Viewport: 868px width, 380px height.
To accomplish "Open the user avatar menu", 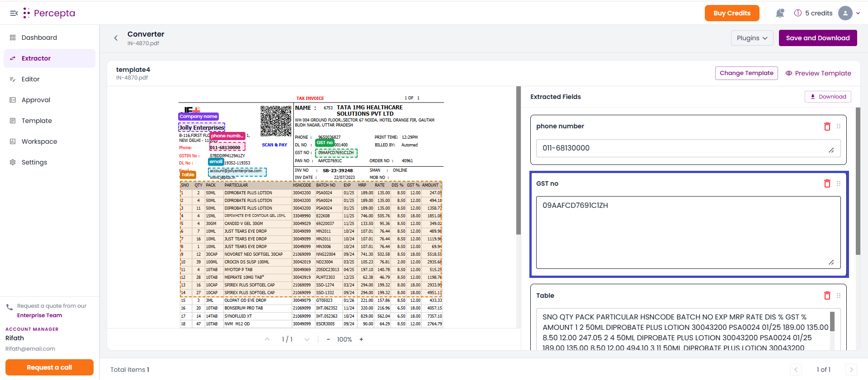I will (x=845, y=13).
